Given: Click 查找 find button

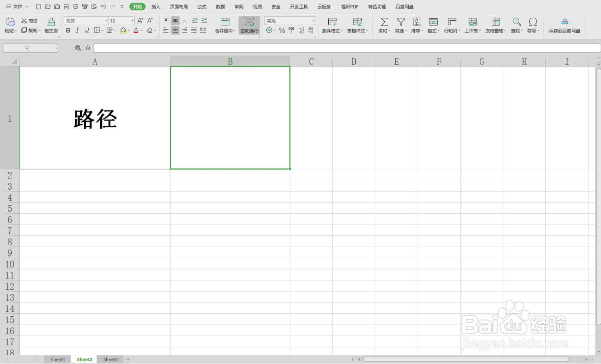Looking at the screenshot, I should coord(516,25).
